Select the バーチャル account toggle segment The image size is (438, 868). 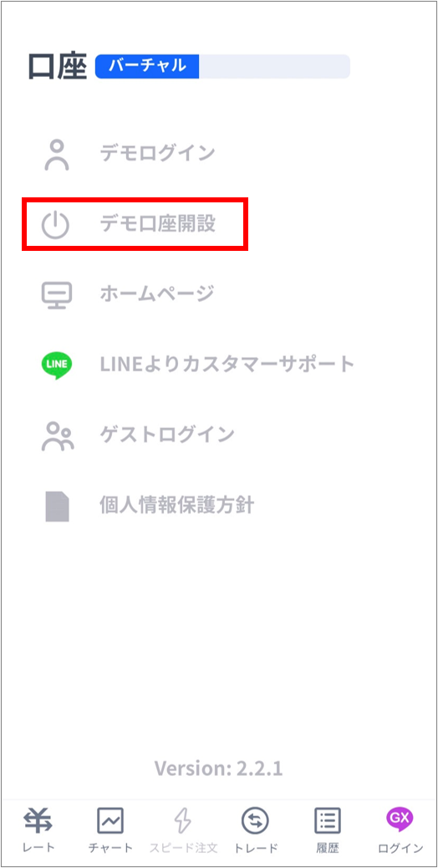(x=147, y=66)
